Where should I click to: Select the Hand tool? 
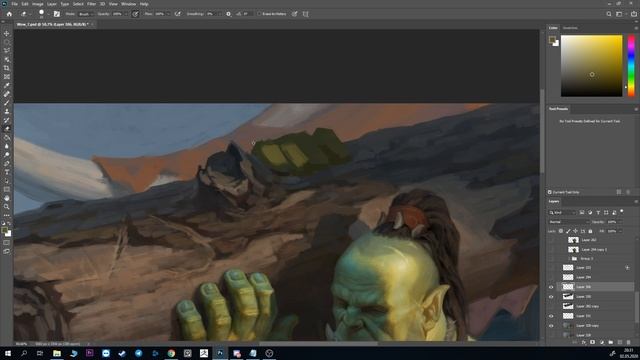[x=7, y=198]
